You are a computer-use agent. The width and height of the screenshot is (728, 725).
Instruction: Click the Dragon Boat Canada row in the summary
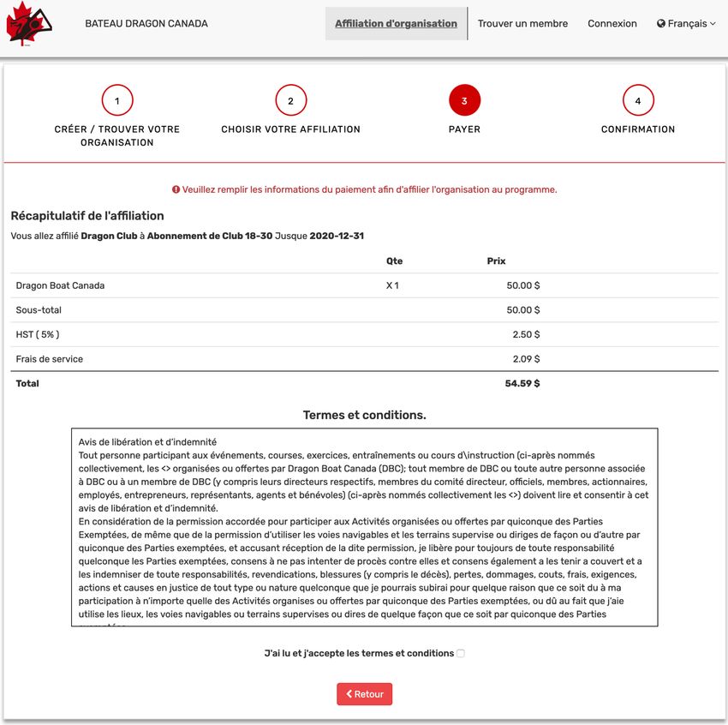pos(60,285)
